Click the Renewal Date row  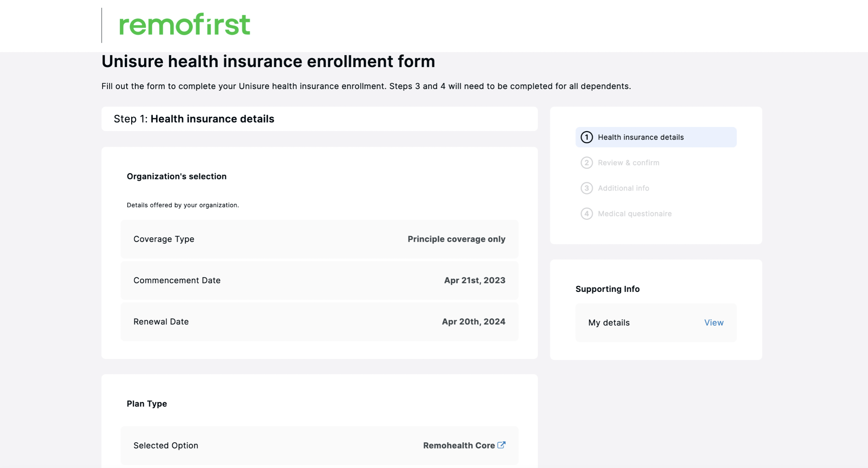[x=319, y=322]
